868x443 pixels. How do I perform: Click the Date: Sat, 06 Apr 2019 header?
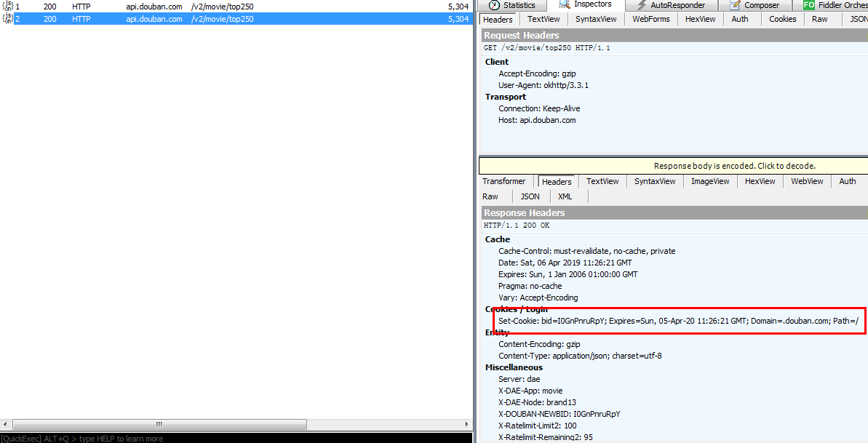coord(565,263)
